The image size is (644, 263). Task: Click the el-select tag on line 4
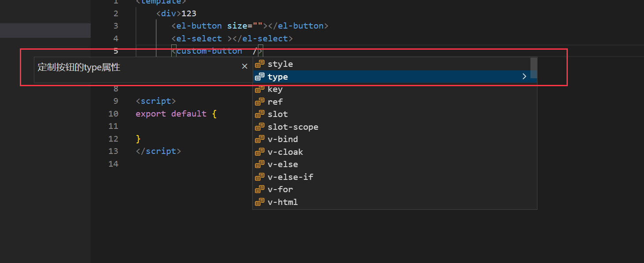[x=199, y=39]
